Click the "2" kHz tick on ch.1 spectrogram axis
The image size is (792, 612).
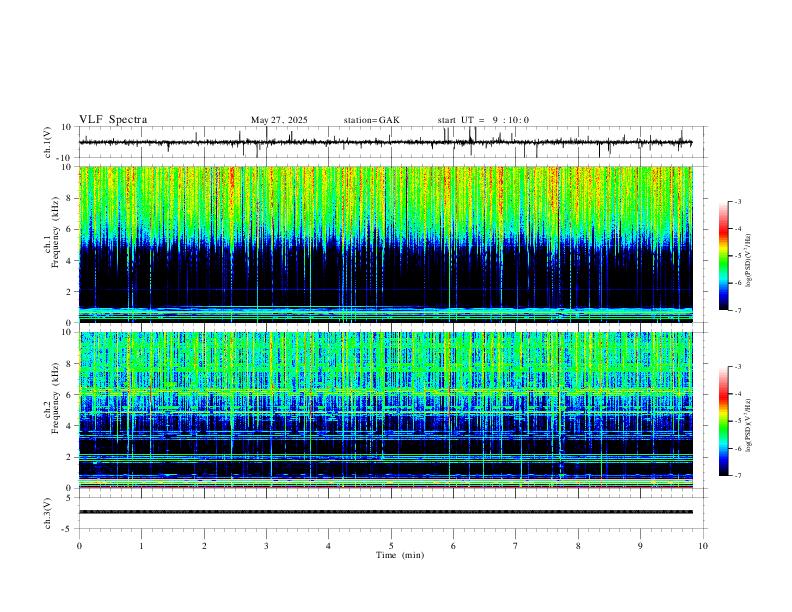70,291
